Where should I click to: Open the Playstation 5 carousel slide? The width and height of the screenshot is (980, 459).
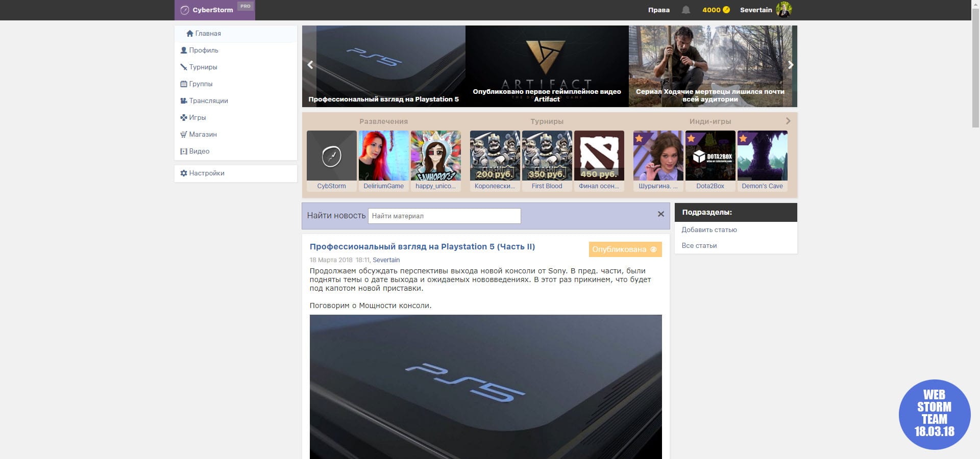383,66
